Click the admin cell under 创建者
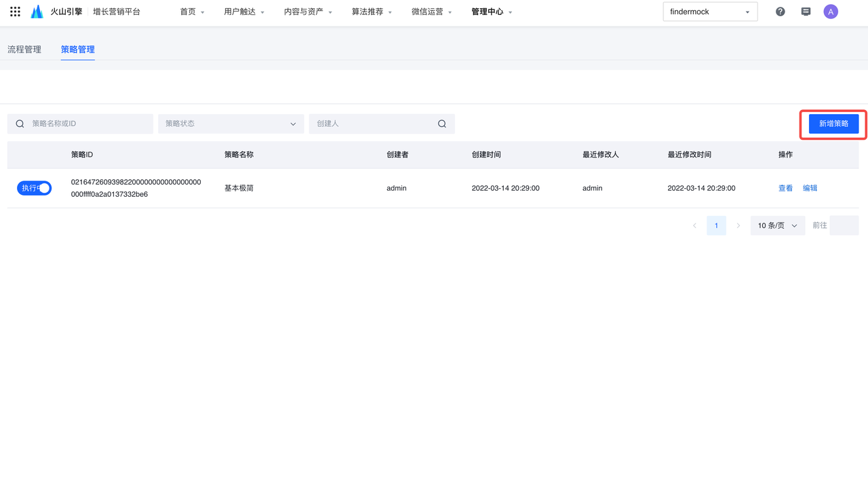This screenshot has width=868, height=484. [x=397, y=188]
